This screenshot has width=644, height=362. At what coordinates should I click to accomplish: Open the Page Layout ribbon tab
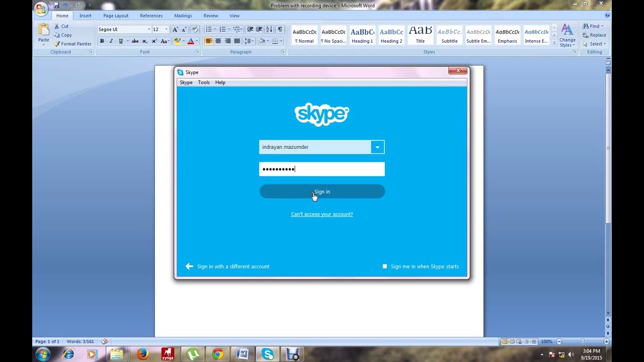[116, 16]
